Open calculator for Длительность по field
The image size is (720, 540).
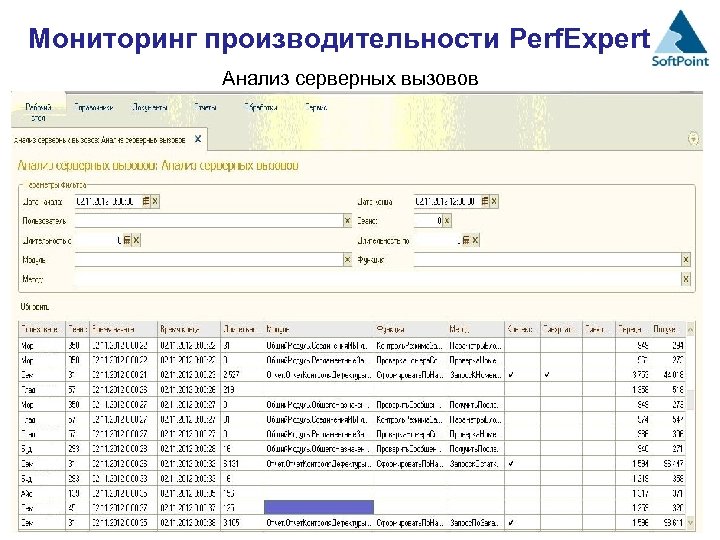[466, 240]
